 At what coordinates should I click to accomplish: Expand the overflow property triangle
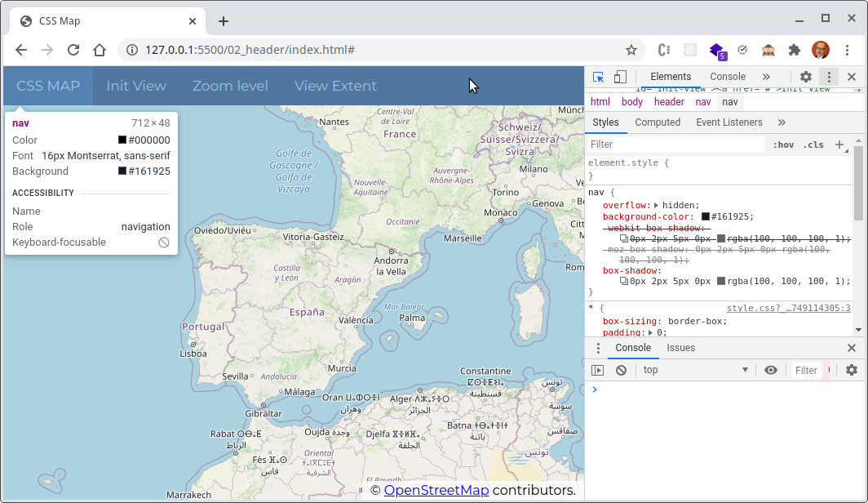(657, 205)
